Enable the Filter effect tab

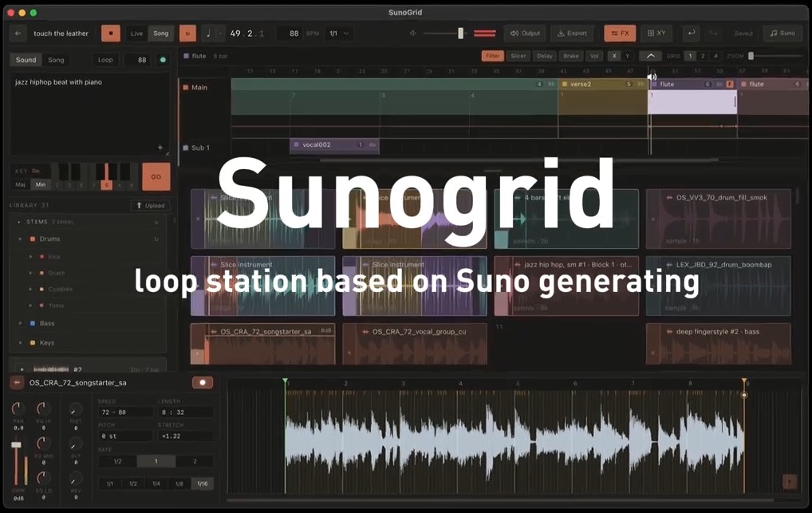coord(492,56)
